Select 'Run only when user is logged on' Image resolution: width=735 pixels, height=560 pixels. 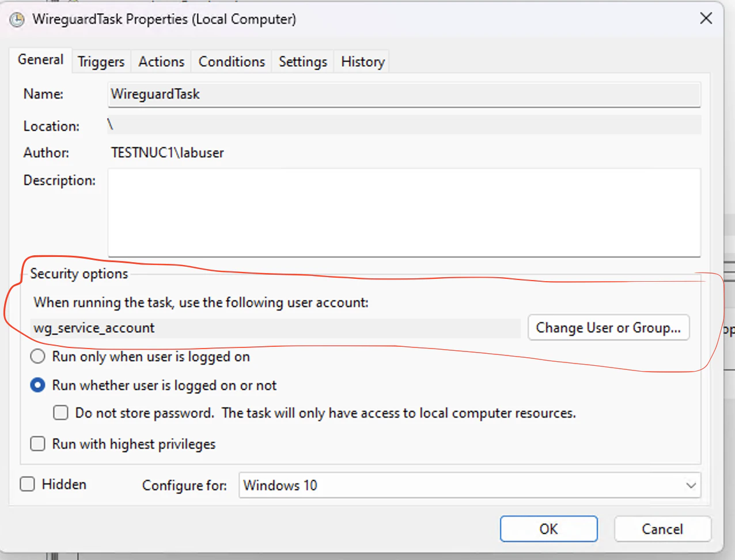37,356
